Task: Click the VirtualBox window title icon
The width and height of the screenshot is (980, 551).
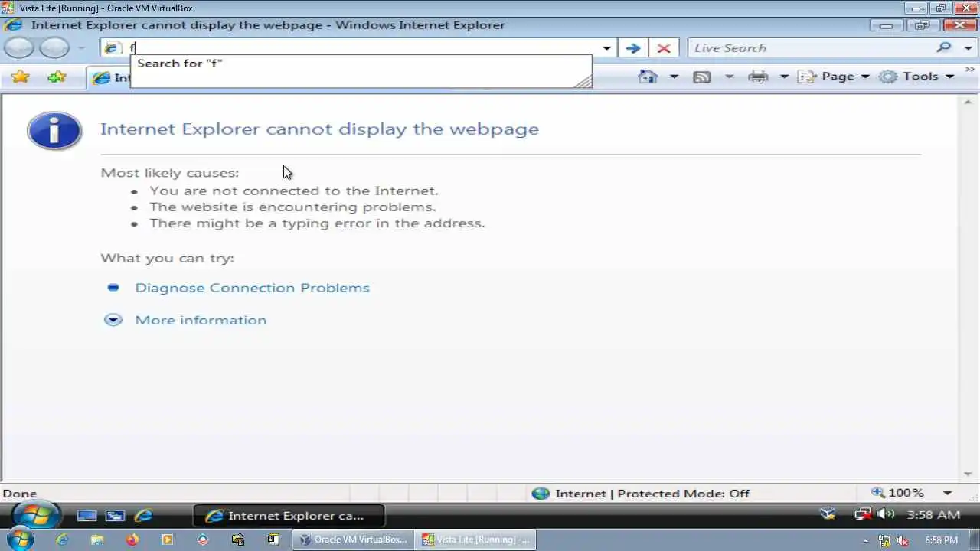Action: tap(8, 8)
